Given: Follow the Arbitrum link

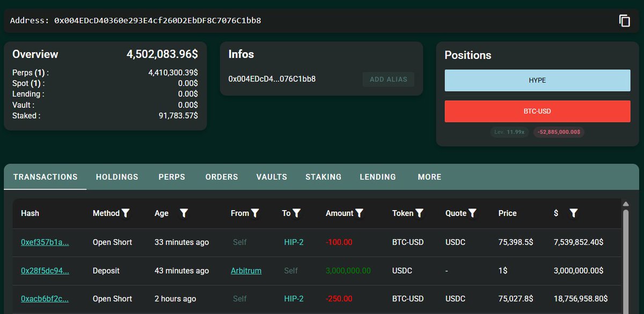Looking at the screenshot, I should [x=246, y=271].
